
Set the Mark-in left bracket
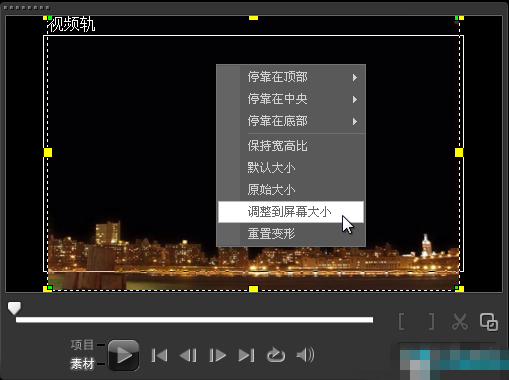click(402, 322)
